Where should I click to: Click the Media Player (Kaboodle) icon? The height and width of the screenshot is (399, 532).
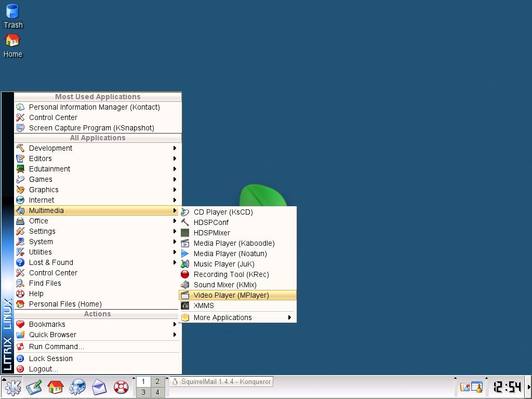[185, 243]
